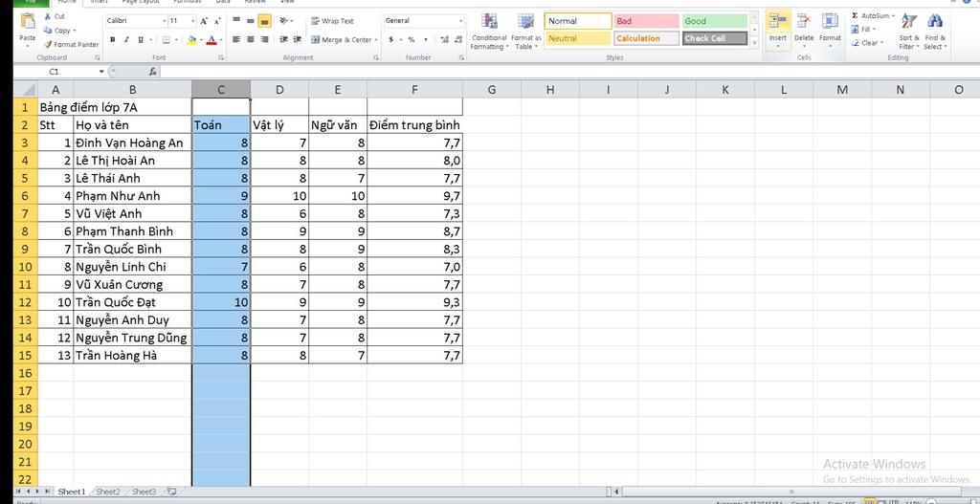Click the Decrease Decimal icon

(458, 39)
